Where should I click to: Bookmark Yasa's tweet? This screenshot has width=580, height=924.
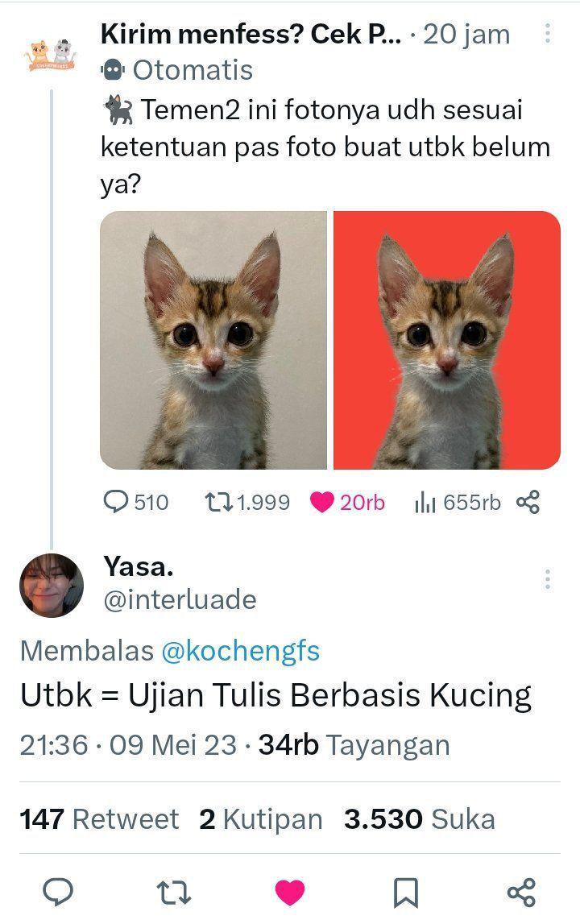(x=405, y=892)
